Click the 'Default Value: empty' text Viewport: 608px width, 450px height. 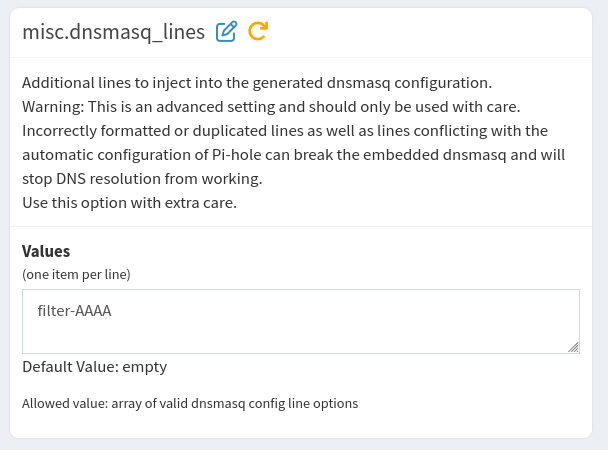pos(95,367)
